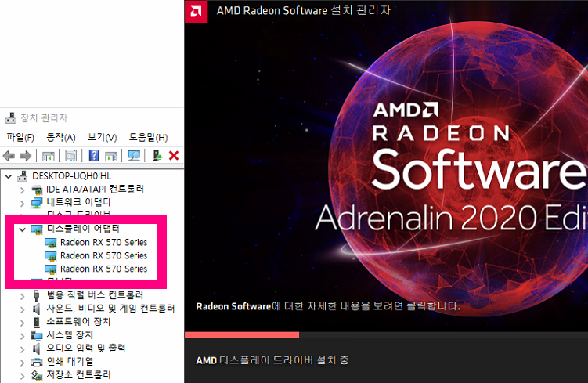Screen dimensions: 588x383
Task: Open the 동작(A) menu
Action: click(61, 138)
